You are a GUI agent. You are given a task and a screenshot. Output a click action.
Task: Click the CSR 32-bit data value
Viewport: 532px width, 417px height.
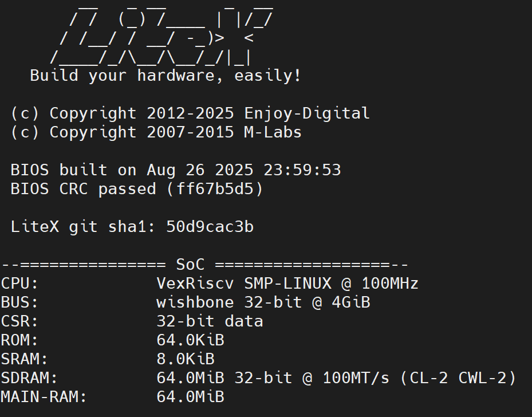tap(210, 322)
